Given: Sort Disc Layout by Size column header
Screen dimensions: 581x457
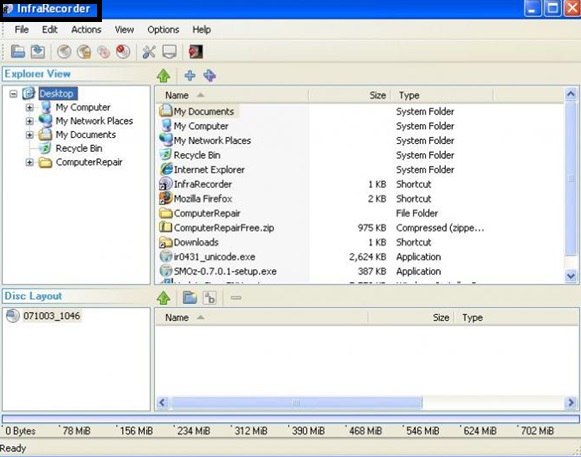Looking at the screenshot, I should pyautogui.click(x=411, y=318).
